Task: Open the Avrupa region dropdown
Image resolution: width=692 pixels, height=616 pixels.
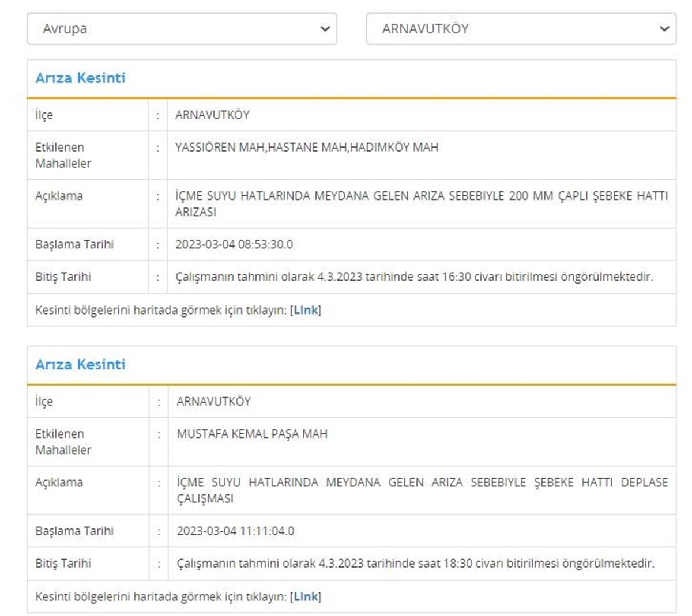Action: pyautogui.click(x=173, y=29)
